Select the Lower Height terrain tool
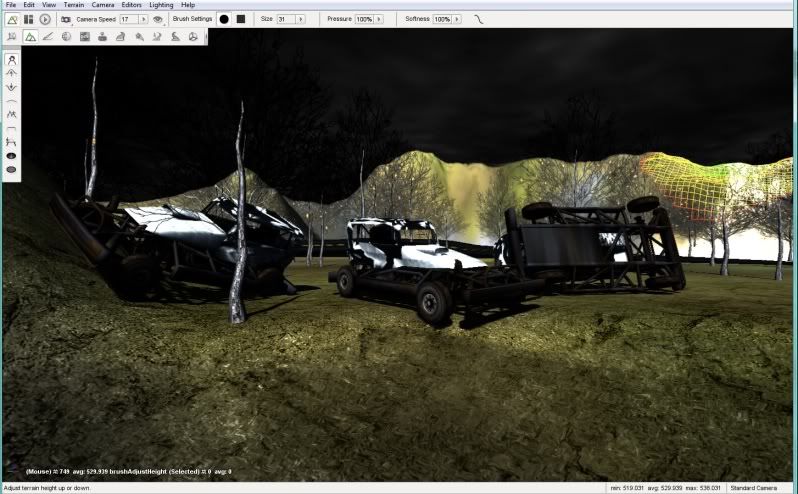This screenshot has height=494, width=798. coord(11,87)
